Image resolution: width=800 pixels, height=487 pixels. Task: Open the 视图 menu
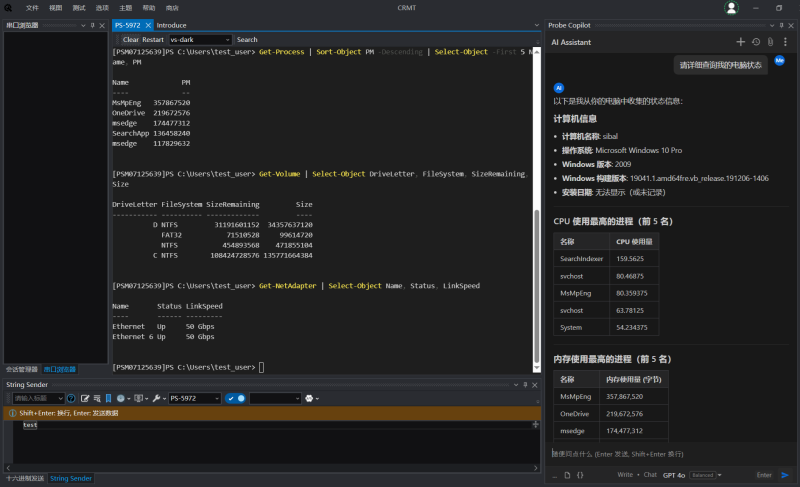[55, 8]
